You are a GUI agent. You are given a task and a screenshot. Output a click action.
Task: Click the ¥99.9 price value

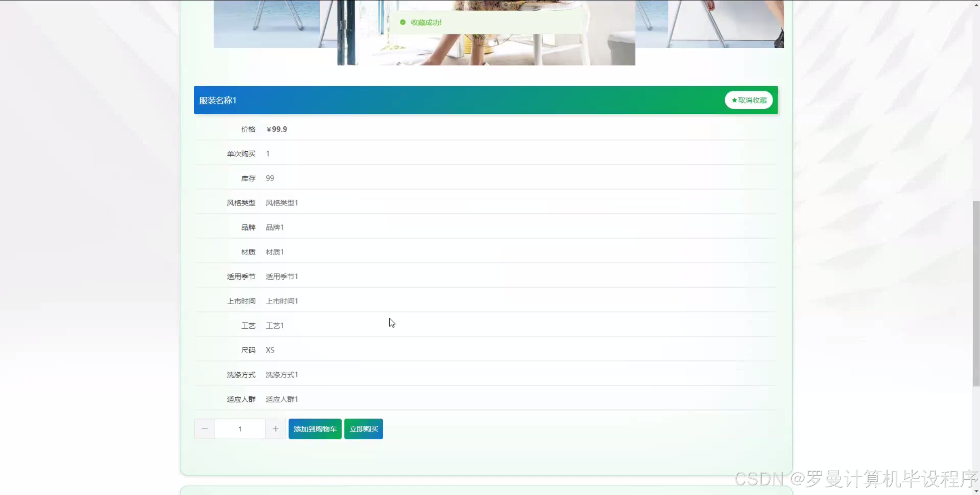click(x=277, y=129)
